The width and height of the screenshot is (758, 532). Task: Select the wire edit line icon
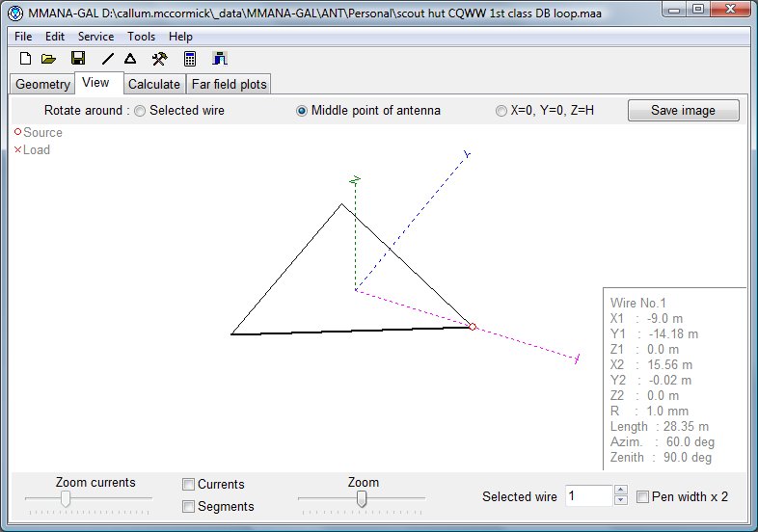tap(108, 59)
